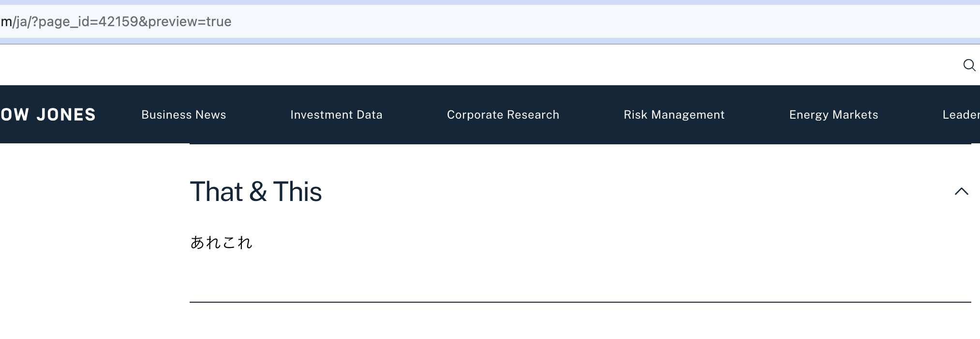
Task: Click the divider line below あれこれ
Action: point(580,302)
